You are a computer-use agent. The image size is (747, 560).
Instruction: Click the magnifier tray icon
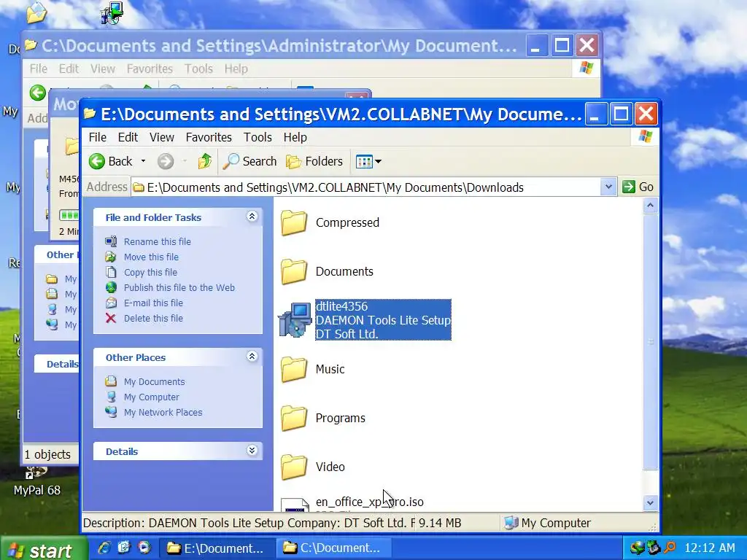click(x=670, y=548)
